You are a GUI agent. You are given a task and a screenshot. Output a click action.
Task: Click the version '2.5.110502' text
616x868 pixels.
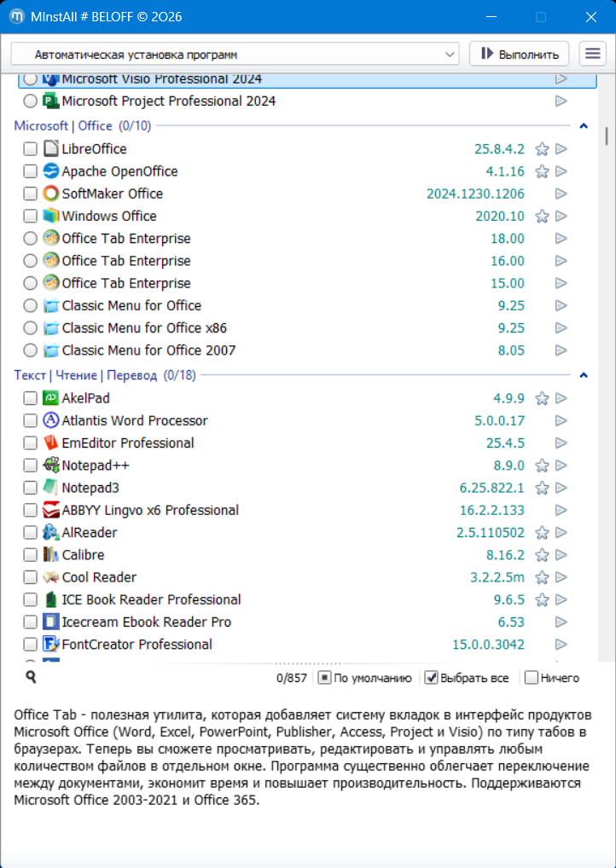tap(491, 533)
